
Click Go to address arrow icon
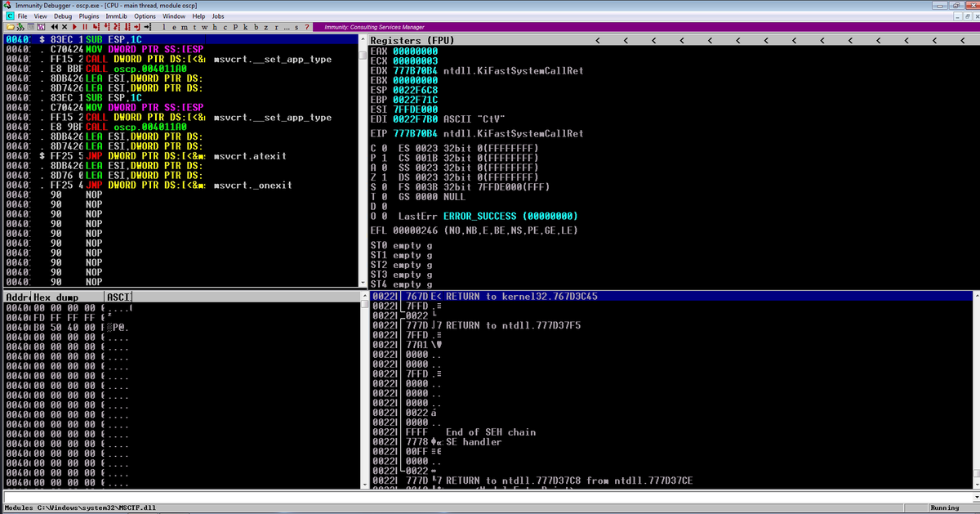point(148,27)
